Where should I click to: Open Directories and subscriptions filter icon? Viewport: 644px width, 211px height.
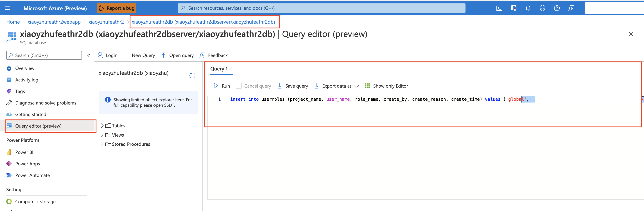tap(514, 8)
